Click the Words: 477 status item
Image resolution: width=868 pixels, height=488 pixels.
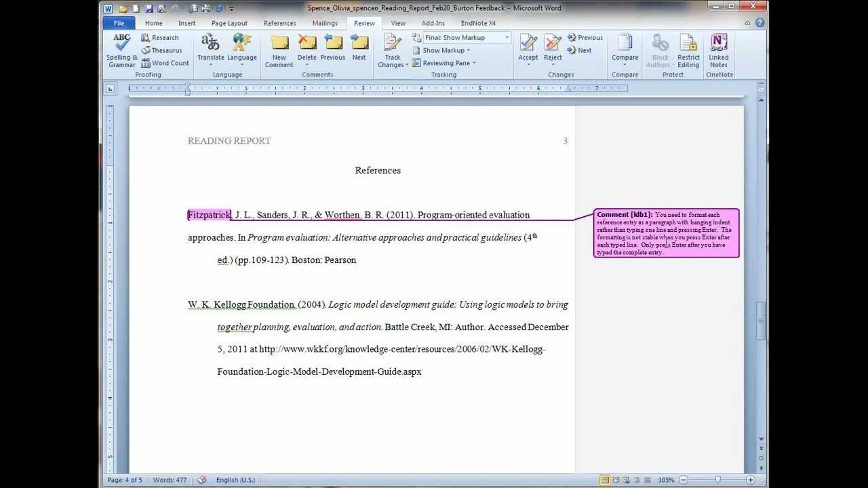pos(170,480)
